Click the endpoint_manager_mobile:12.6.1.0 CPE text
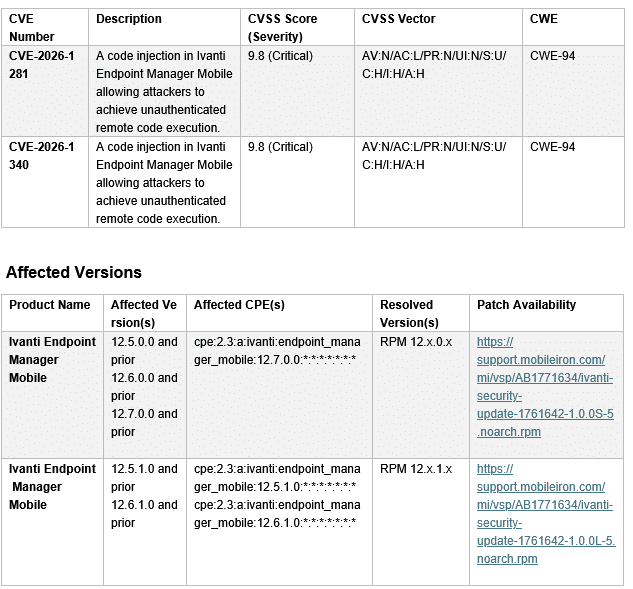The height and width of the screenshot is (589, 633). (x=275, y=514)
